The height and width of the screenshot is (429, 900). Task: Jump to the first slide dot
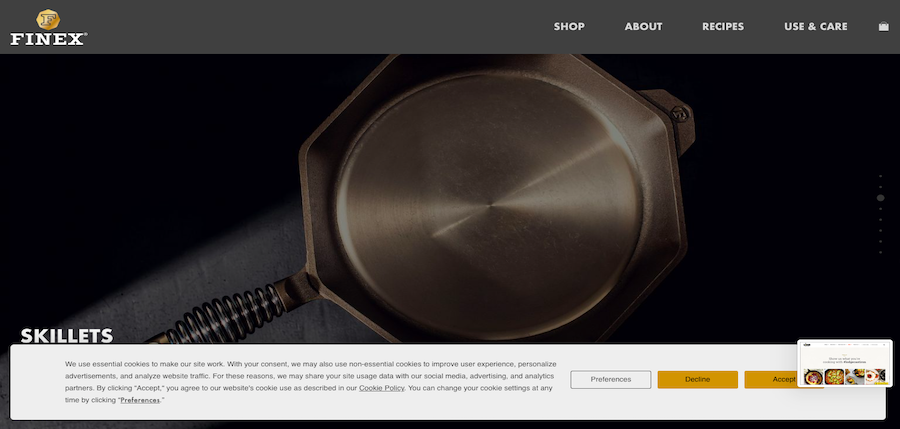point(880,176)
